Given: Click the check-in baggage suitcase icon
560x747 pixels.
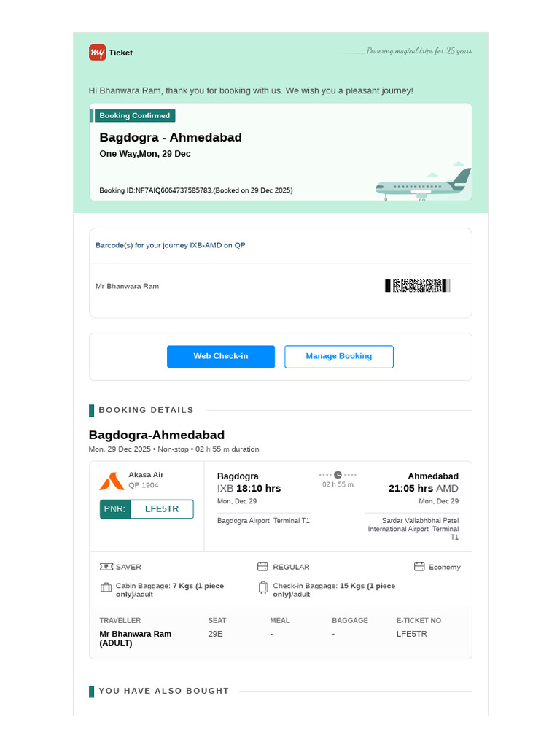Looking at the screenshot, I should pyautogui.click(x=262, y=587).
